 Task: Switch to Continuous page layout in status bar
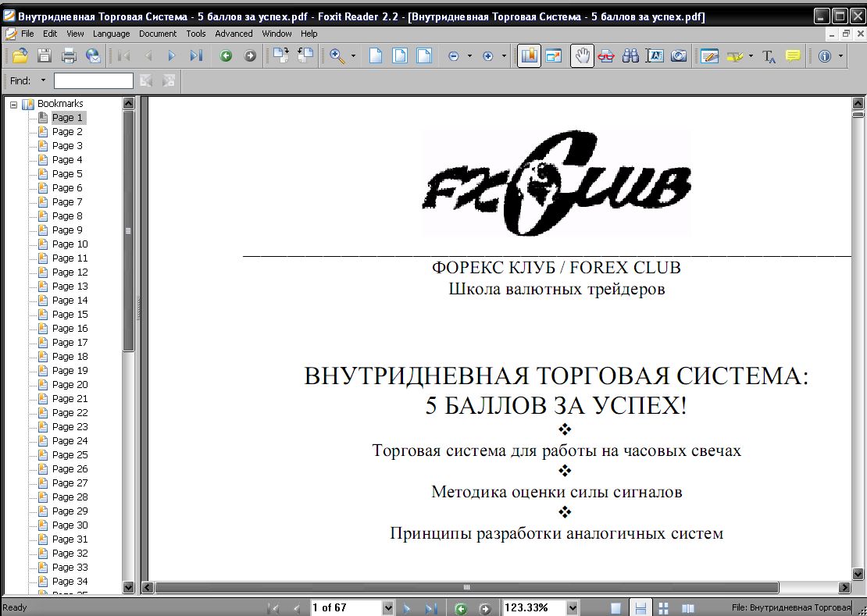pyautogui.click(x=640, y=608)
